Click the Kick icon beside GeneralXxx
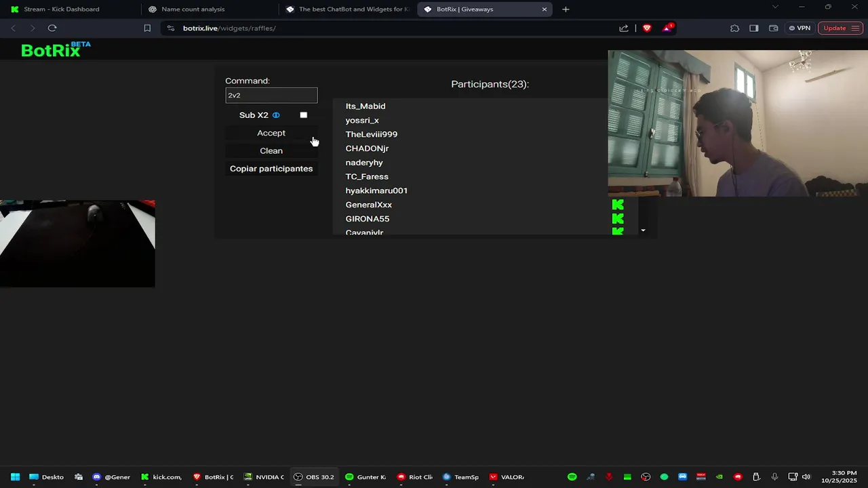868x488 pixels. (618, 205)
